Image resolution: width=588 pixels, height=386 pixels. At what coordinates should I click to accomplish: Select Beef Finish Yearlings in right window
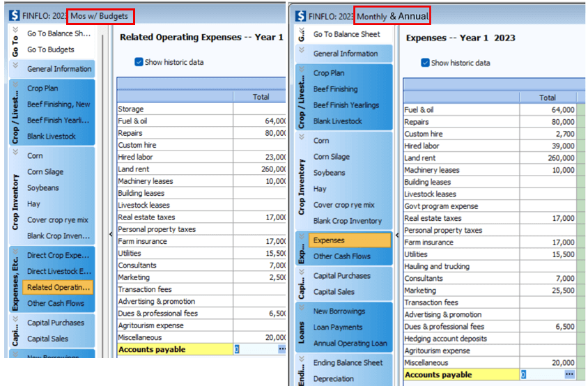(x=346, y=105)
